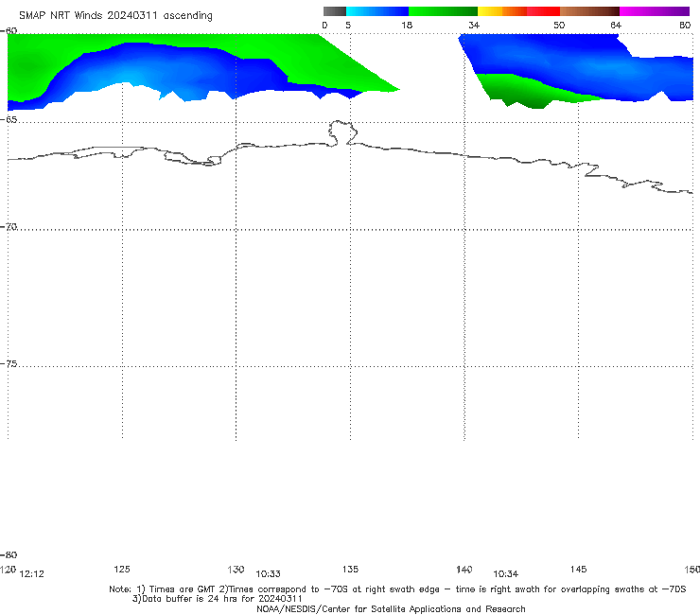Viewport: 700px width, 615px height.
Task: Click the swath time '10:34'
Action: (x=505, y=574)
